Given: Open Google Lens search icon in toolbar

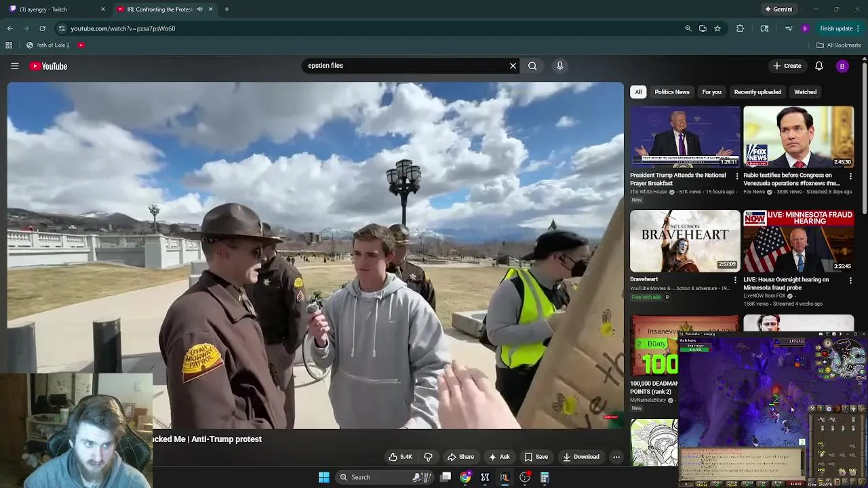Looking at the screenshot, I should click(x=764, y=28).
